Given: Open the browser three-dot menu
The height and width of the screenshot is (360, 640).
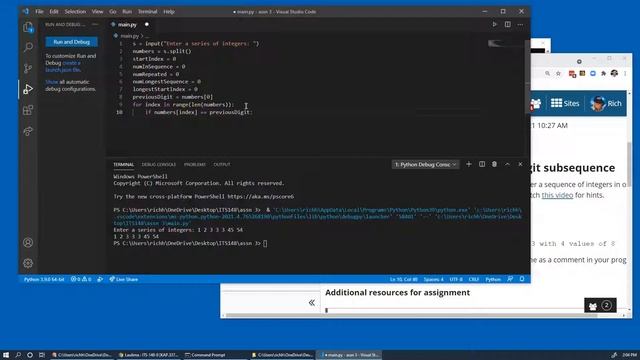Looking at the screenshot, I should pos(625,73).
